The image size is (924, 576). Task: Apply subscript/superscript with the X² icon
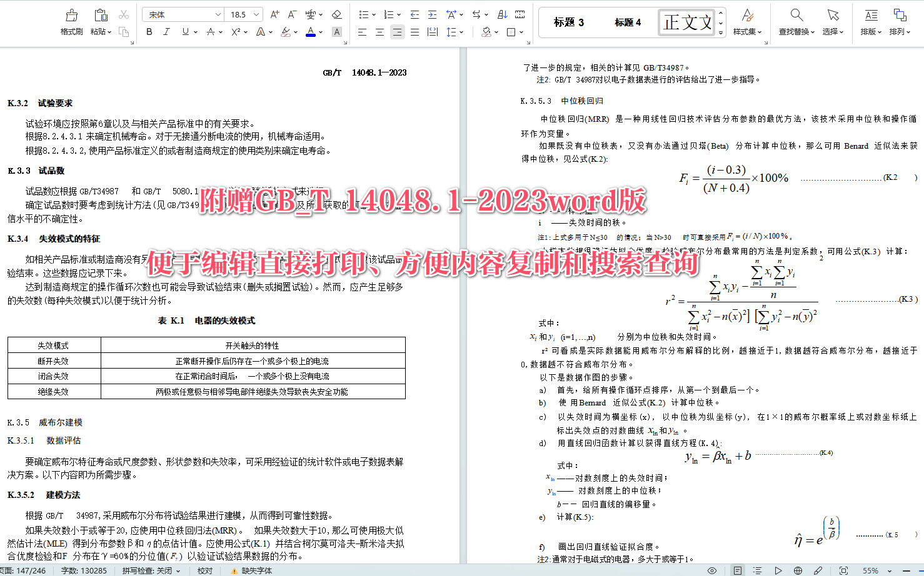point(236,32)
